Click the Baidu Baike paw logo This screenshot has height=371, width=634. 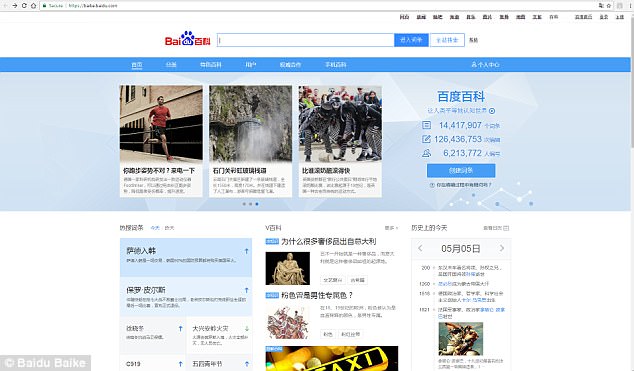[x=188, y=38]
